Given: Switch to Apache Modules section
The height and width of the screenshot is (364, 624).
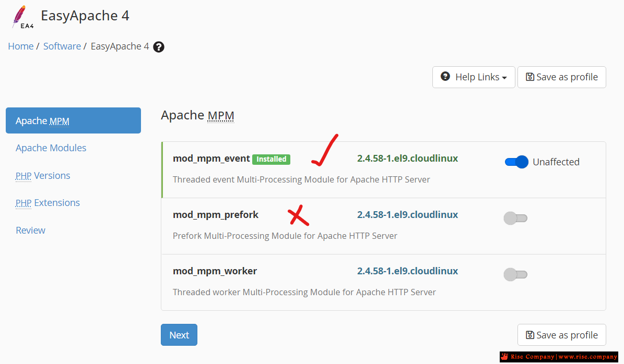Looking at the screenshot, I should (51, 148).
